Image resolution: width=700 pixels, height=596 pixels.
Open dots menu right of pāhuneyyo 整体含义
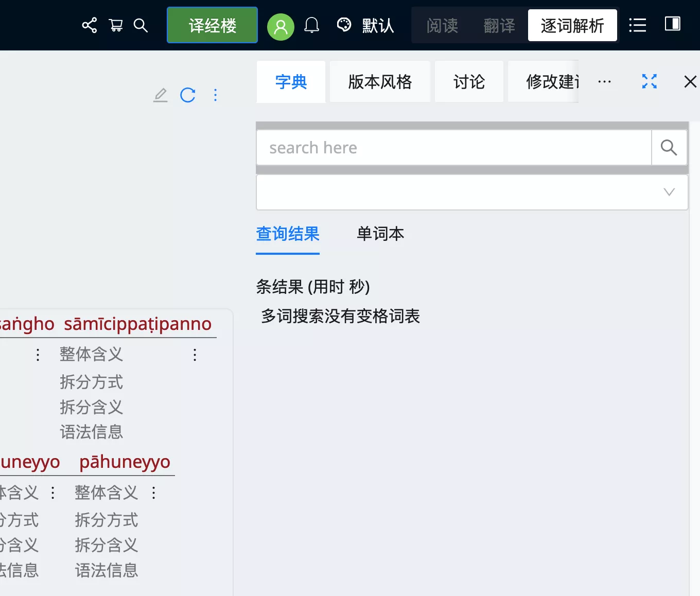point(153,493)
